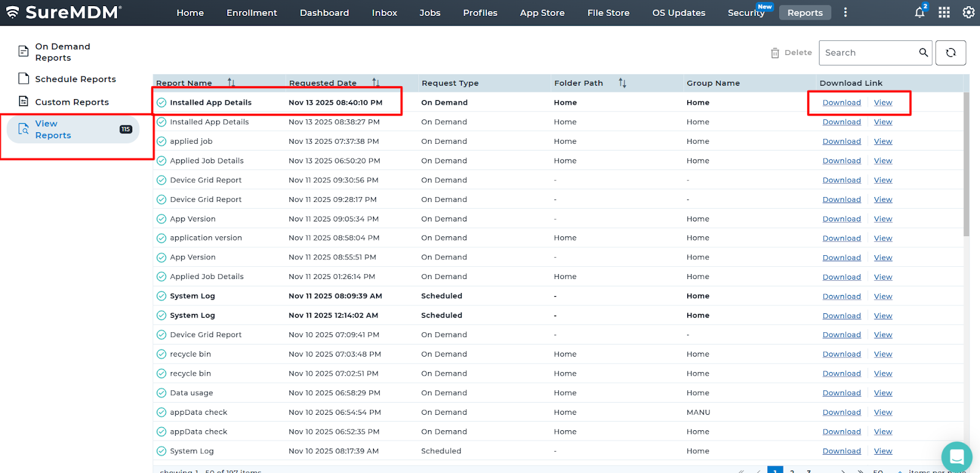This screenshot has height=473, width=980.
Task: Open the live chat bubble
Action: tap(956, 456)
